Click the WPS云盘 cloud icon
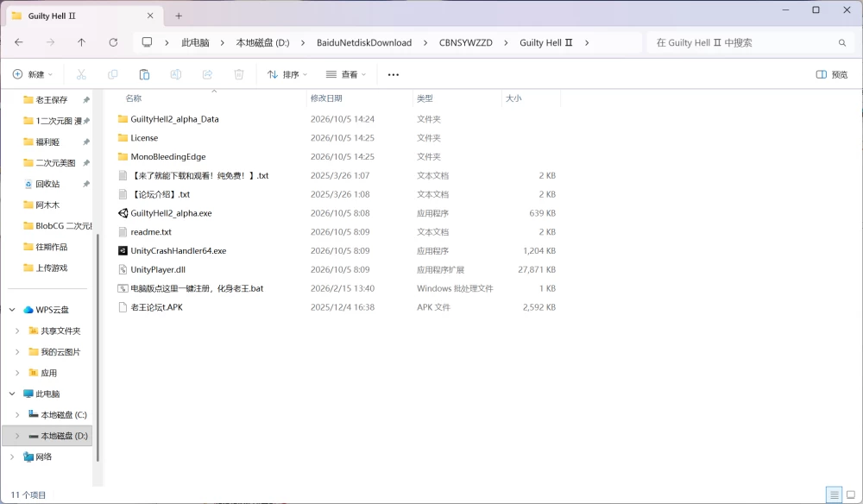 click(28, 310)
